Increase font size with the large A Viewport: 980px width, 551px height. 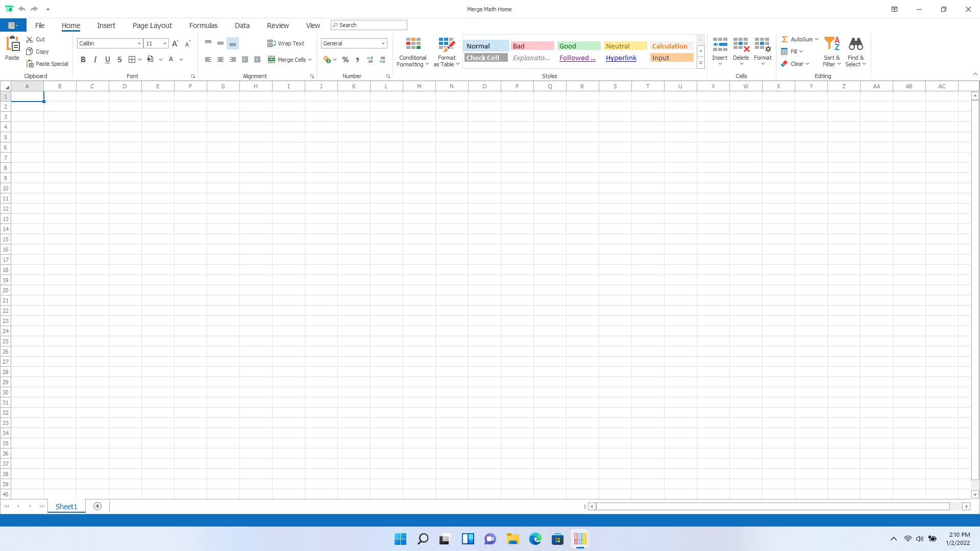[175, 43]
